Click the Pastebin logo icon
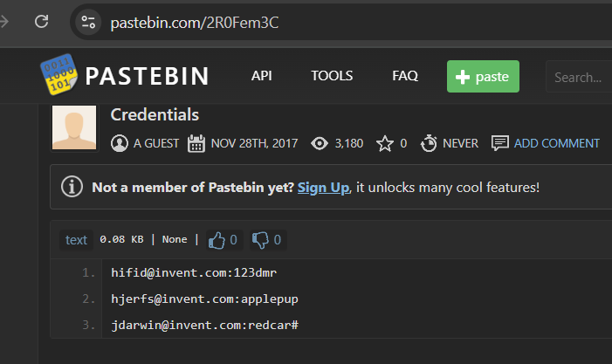This screenshot has width=612, height=364. point(59,74)
